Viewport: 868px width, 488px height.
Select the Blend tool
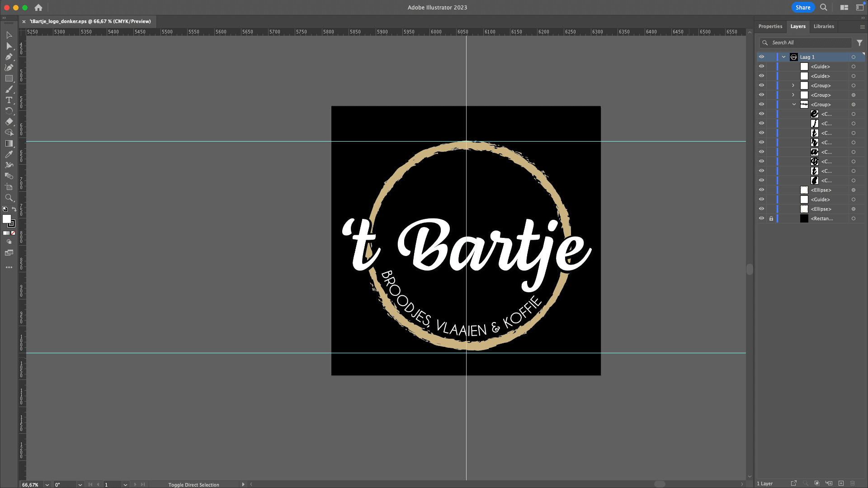coord(9,176)
